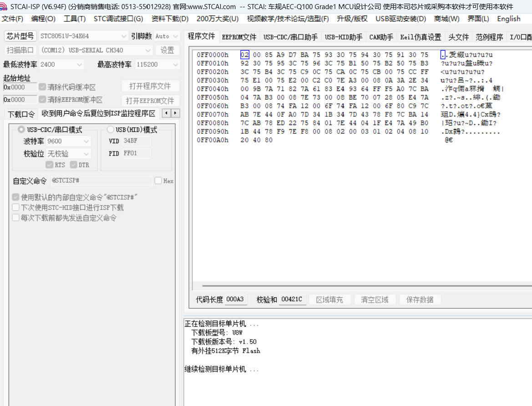Check 下次使用STC-HID接口进行ISP下载
The image size is (532, 406).
(x=15, y=207)
